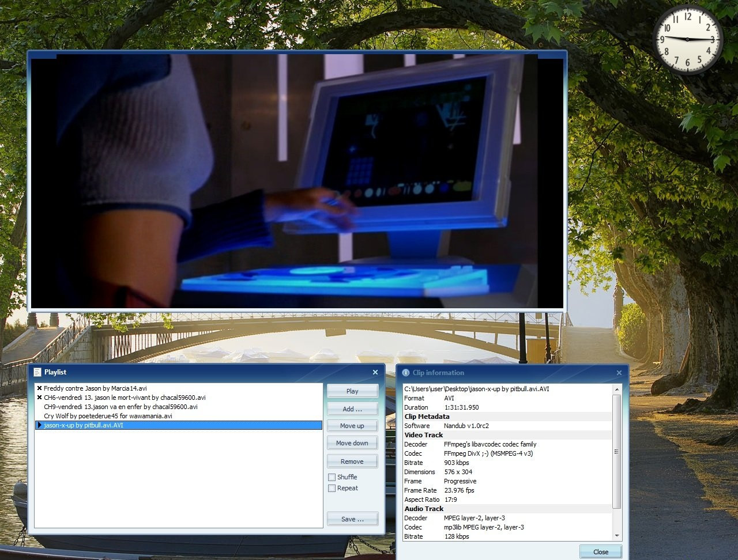Click the Dimensions value 576 x 304
Screen dimensions: 738x560
[458, 472]
